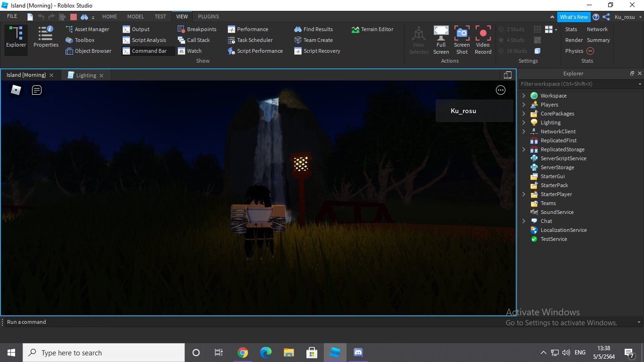Select the 4 Studs grid option
The image size is (644, 362).
pyautogui.click(x=512, y=40)
